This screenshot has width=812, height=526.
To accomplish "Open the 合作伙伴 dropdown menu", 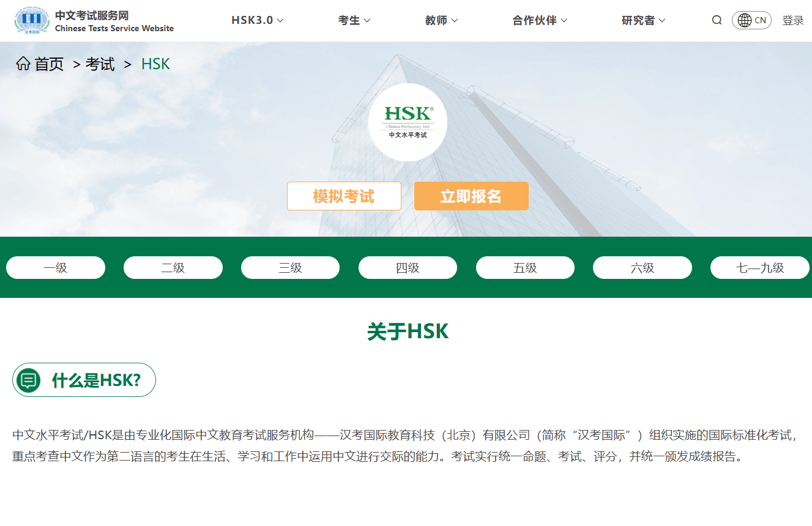I will pyautogui.click(x=539, y=20).
